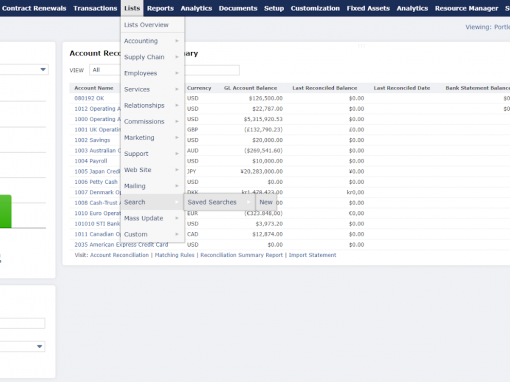Select the Search menu entry
The image size is (510, 382).
(x=152, y=202)
